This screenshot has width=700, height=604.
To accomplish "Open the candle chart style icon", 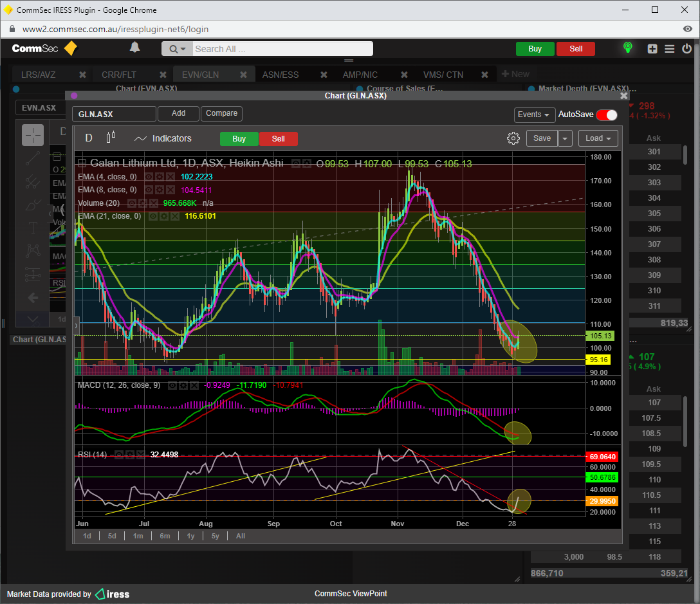I will [111, 137].
